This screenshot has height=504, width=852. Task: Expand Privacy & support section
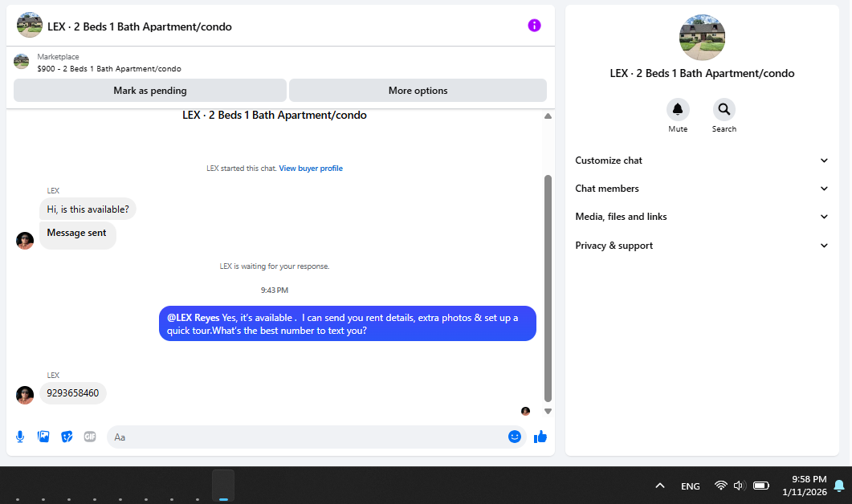(702, 246)
